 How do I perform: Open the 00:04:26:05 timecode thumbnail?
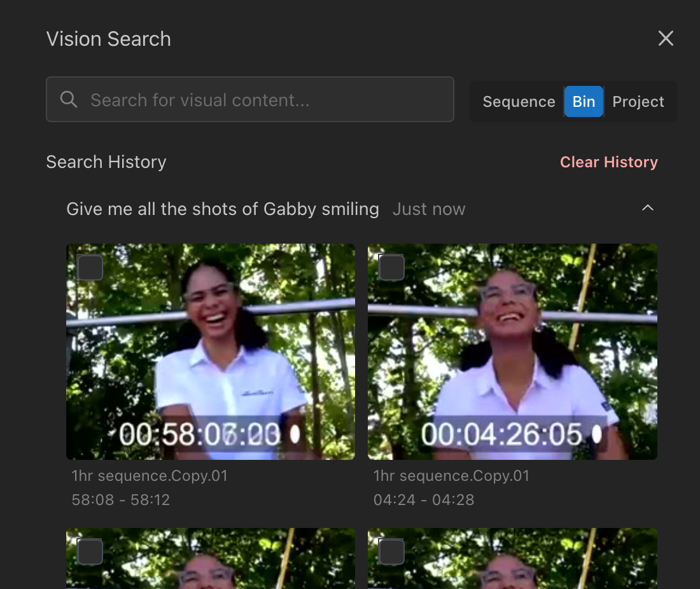point(512,352)
